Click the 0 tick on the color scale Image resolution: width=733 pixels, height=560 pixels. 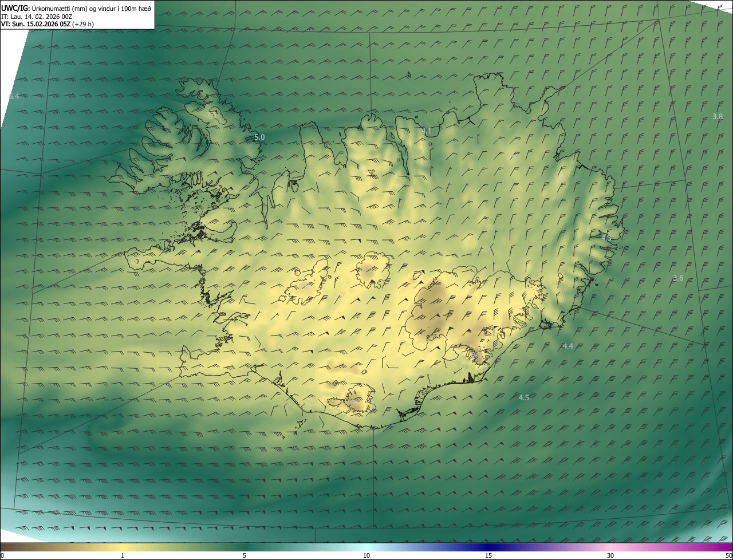2,555
